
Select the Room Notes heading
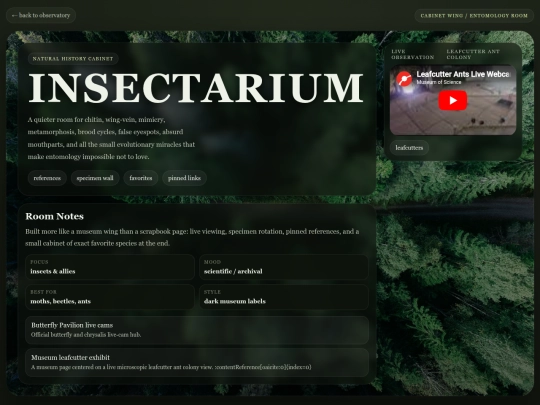(54, 216)
